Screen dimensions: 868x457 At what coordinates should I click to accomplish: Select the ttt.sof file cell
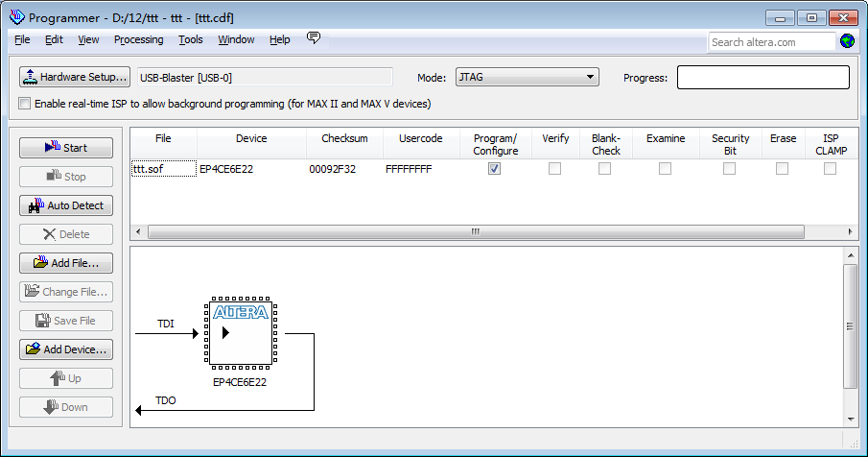tap(164, 169)
